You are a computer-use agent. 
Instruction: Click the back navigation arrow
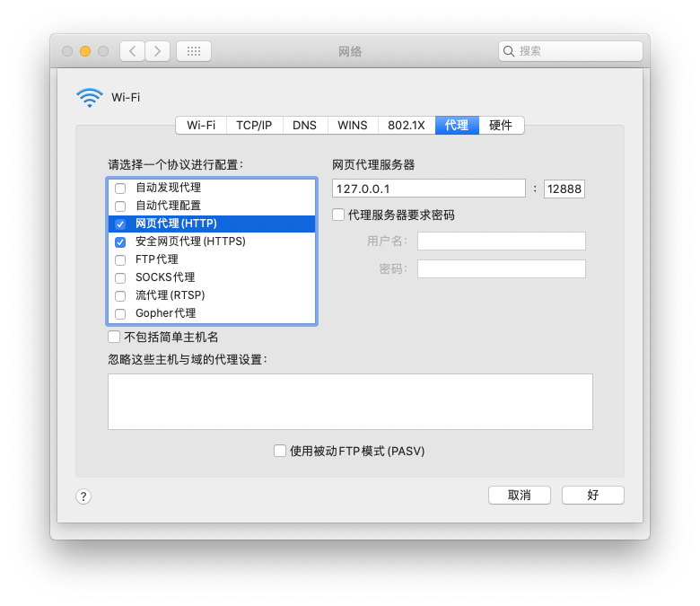pyautogui.click(x=132, y=51)
